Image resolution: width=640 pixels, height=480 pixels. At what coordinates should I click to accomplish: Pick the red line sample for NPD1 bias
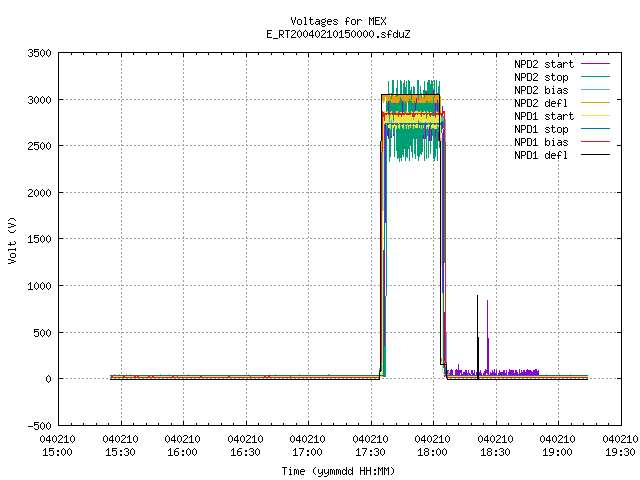coord(595,142)
